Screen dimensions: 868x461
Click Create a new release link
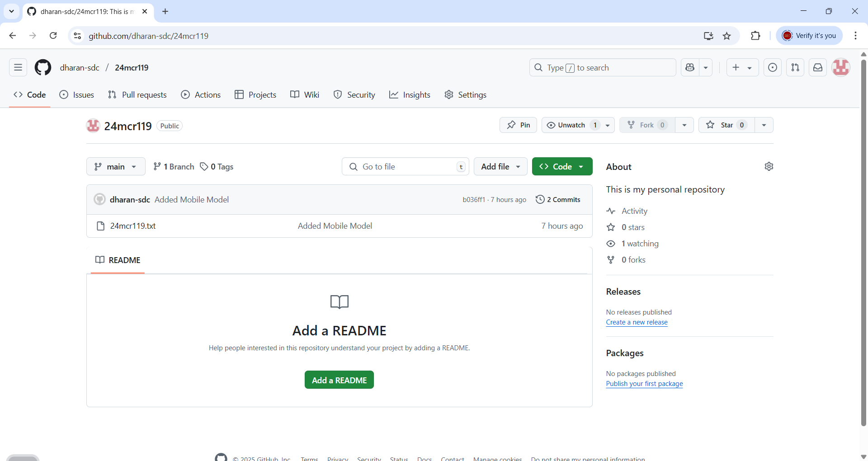coord(637,322)
